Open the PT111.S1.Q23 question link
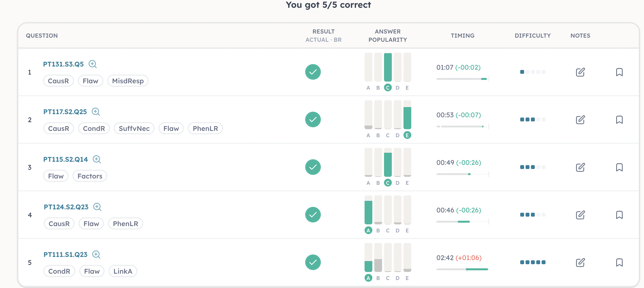The height and width of the screenshot is (288, 644). pyautogui.click(x=65, y=254)
